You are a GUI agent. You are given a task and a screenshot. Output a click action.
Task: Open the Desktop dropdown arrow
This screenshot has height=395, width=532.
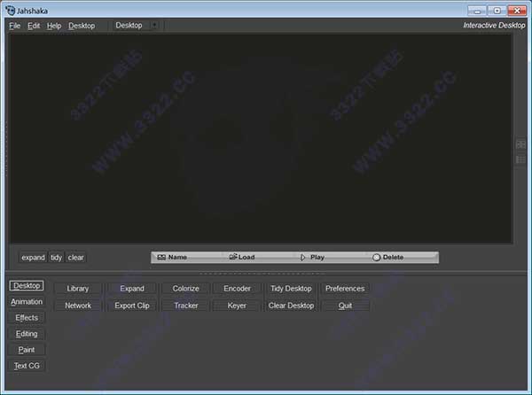(x=154, y=26)
